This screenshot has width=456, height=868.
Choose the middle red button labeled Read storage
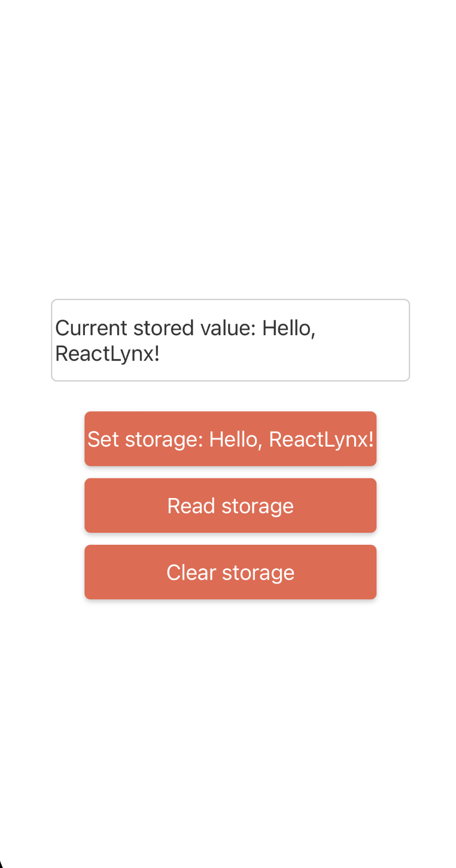click(230, 505)
